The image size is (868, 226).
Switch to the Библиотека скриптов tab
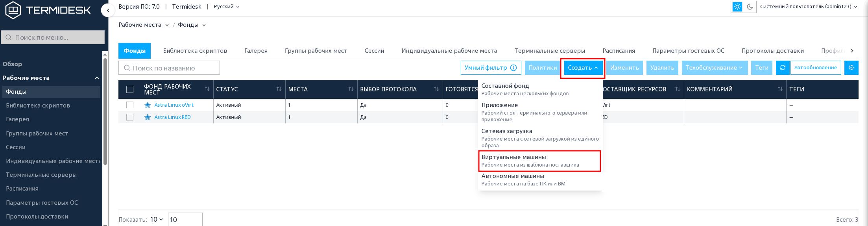pyautogui.click(x=195, y=51)
